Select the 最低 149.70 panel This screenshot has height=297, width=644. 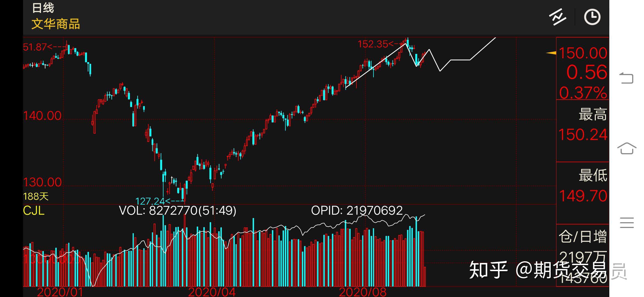pyautogui.click(x=583, y=190)
